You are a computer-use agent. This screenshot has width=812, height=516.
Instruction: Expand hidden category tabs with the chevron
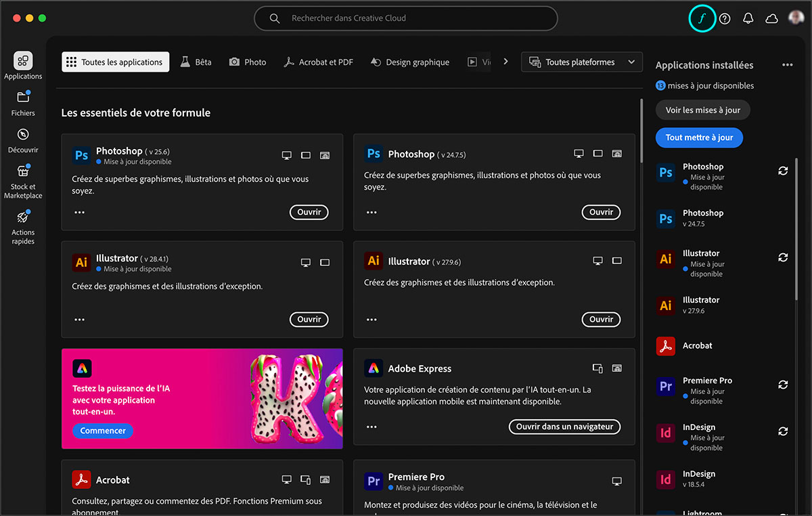point(505,61)
